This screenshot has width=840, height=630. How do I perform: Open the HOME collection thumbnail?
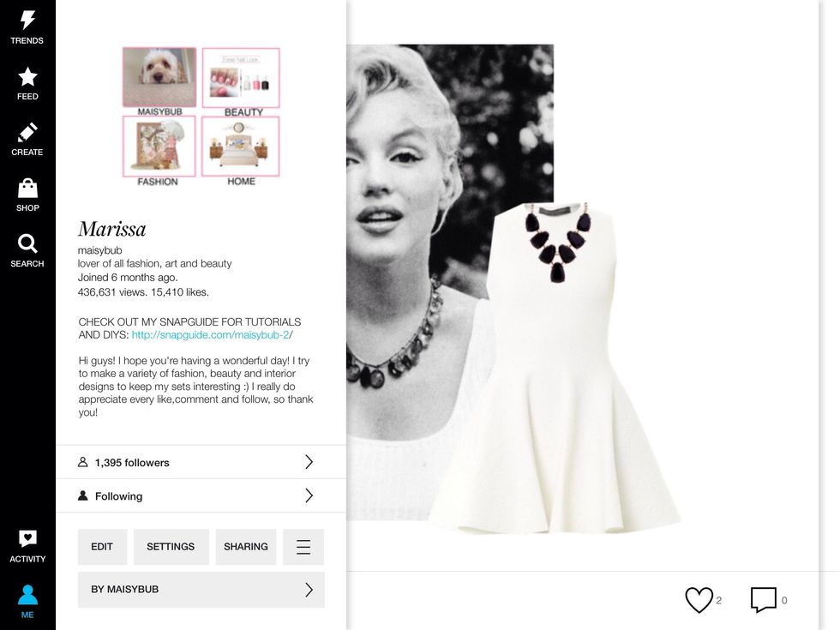click(x=241, y=147)
